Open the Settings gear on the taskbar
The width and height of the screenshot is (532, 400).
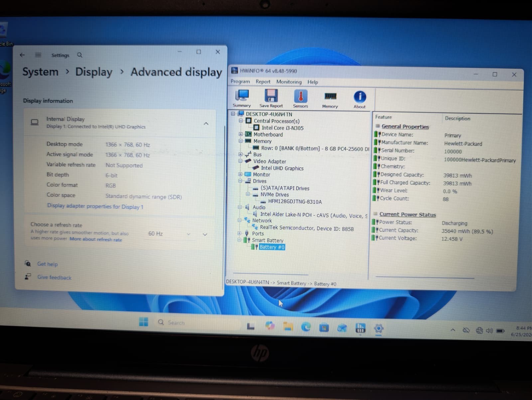[378, 329]
